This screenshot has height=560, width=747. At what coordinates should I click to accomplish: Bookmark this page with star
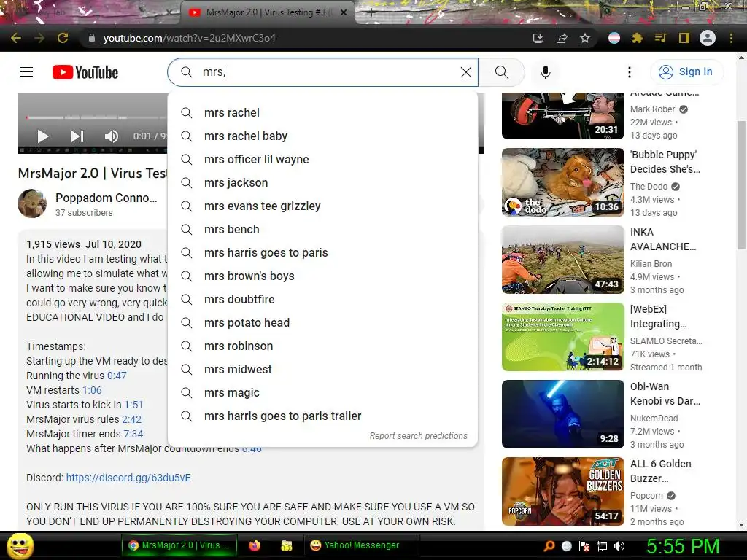(x=585, y=38)
